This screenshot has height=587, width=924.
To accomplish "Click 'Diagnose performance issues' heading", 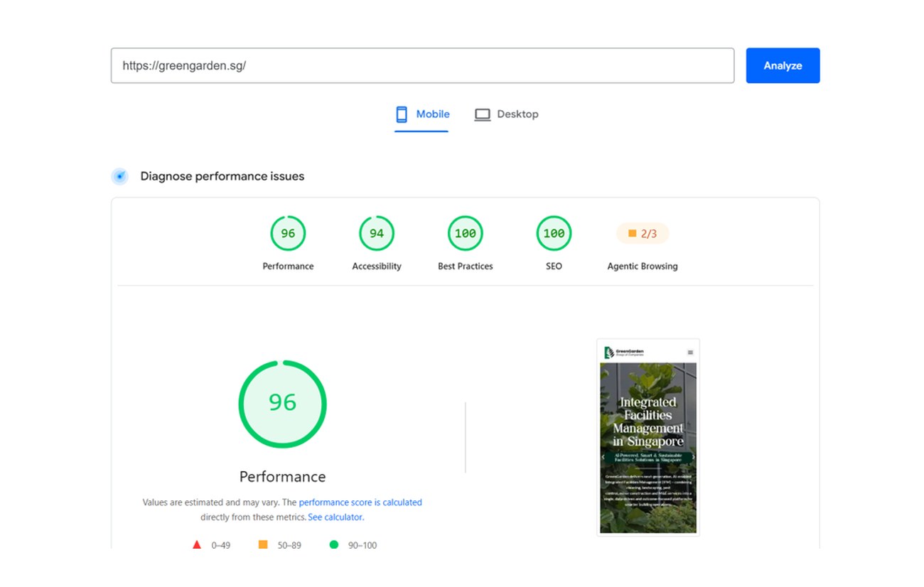I will pos(222,176).
